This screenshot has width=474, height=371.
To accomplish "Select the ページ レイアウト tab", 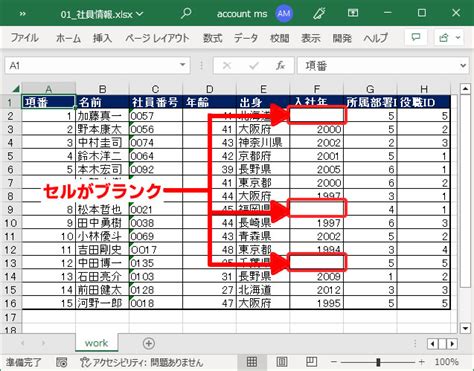I will (x=157, y=38).
